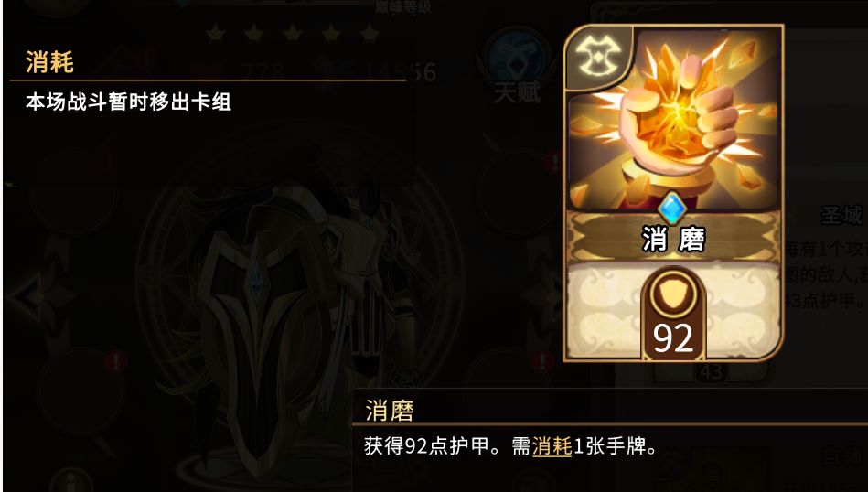Viewport: 868px width, 492px height.
Task: Click the 消磨 description title
Action: pyautogui.click(x=389, y=411)
